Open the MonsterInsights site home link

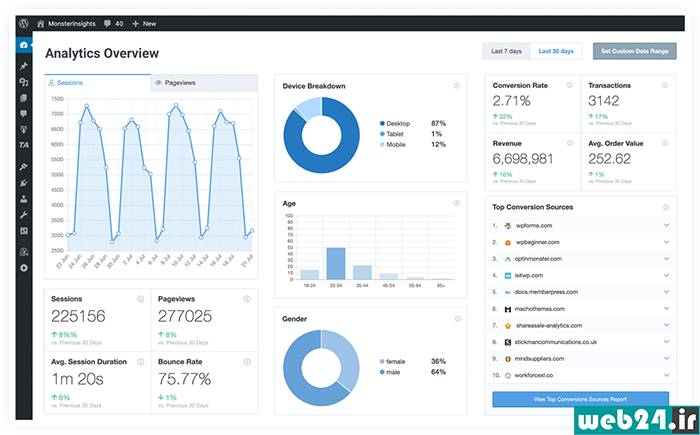(66, 24)
